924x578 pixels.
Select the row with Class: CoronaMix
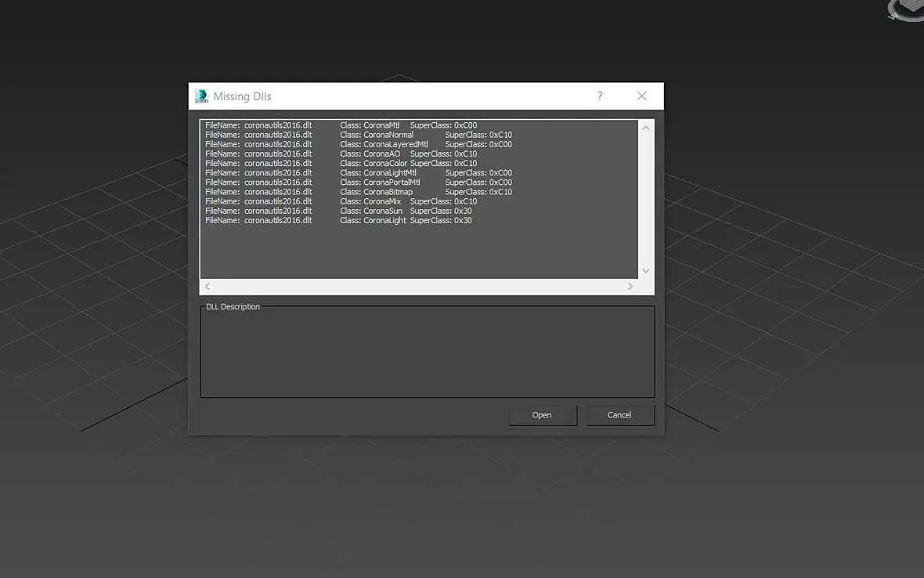(419, 201)
